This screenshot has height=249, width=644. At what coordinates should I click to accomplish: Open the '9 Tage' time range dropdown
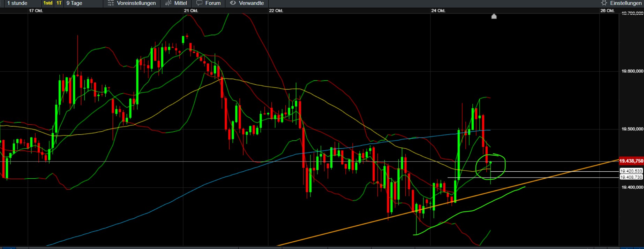pos(83,3)
